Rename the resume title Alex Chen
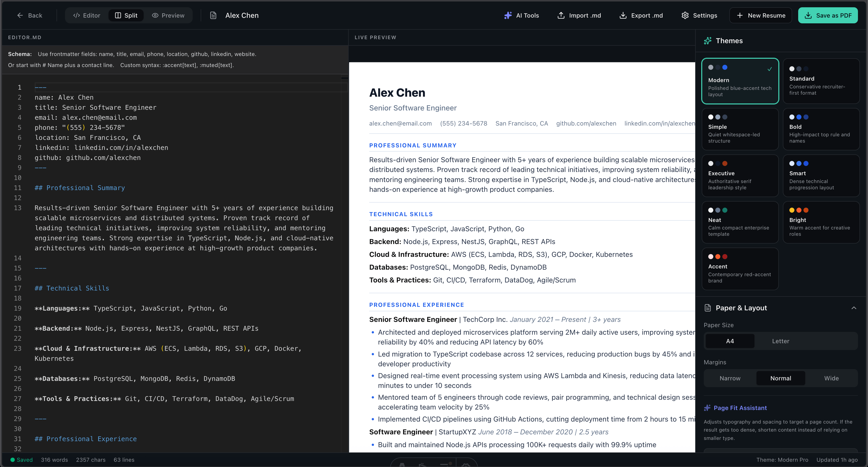 (x=242, y=16)
